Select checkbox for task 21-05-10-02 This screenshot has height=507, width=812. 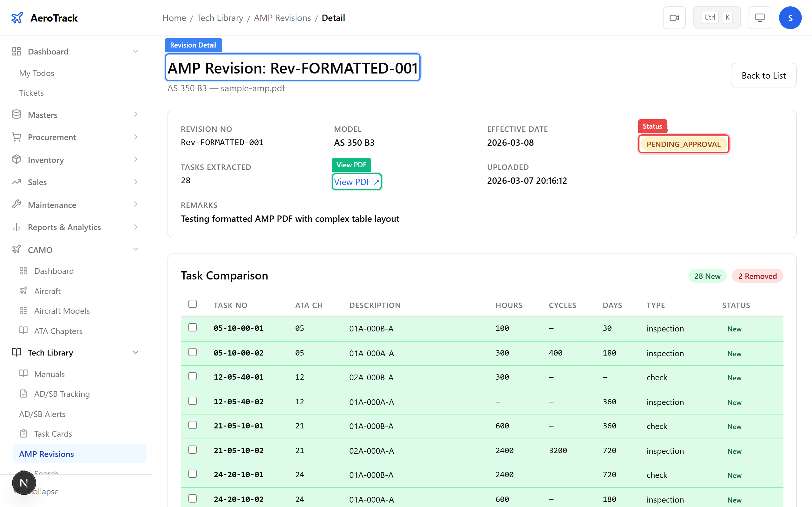tap(192, 450)
